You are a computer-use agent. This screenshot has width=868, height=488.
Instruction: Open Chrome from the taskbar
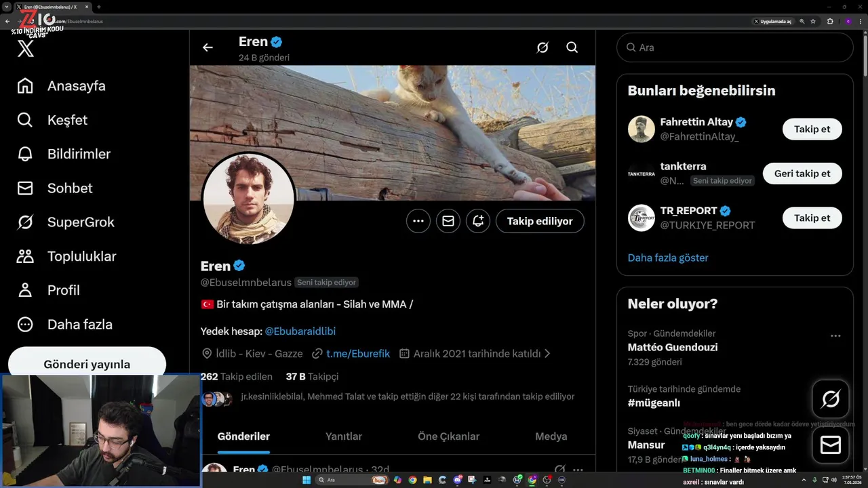[412, 480]
